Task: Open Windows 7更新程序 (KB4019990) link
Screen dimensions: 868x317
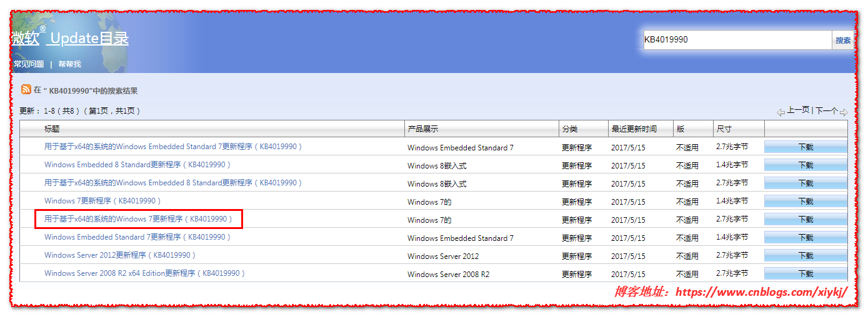Action: (x=103, y=201)
